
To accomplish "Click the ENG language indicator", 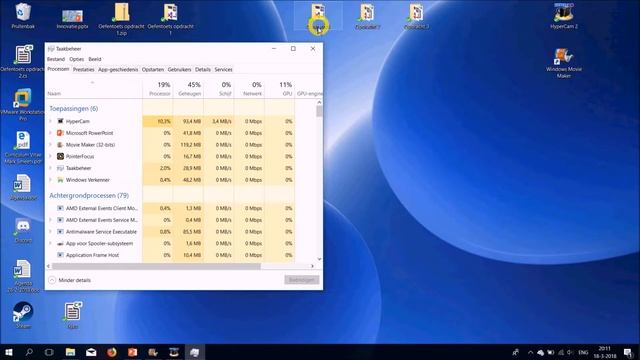I will 583,352.
